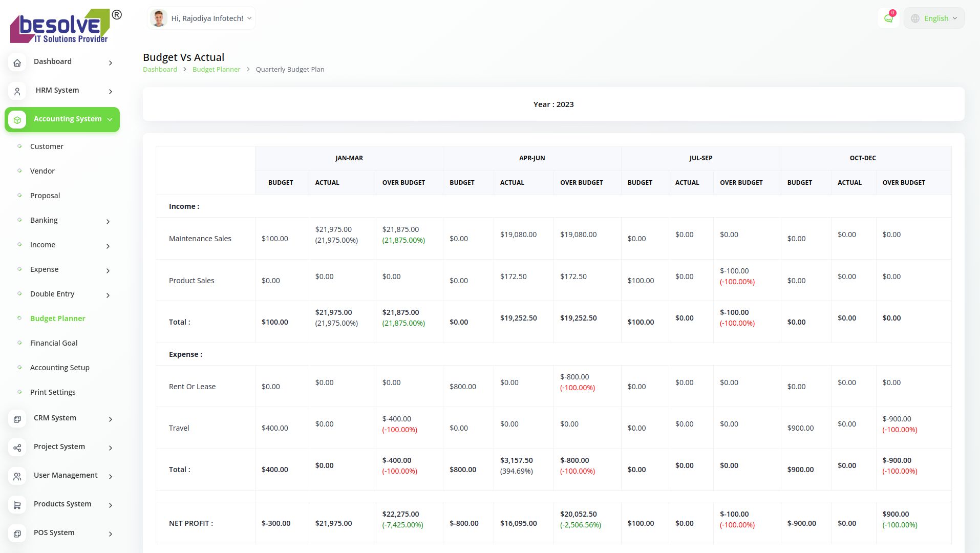This screenshot has width=980, height=553.
Task: Open the Customer menu item
Action: [x=47, y=146]
